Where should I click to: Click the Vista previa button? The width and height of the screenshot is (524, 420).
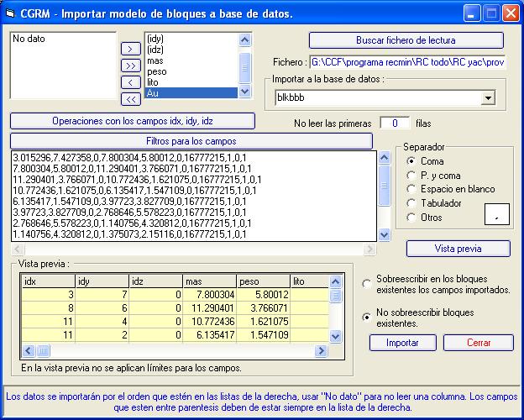pyautogui.click(x=458, y=249)
